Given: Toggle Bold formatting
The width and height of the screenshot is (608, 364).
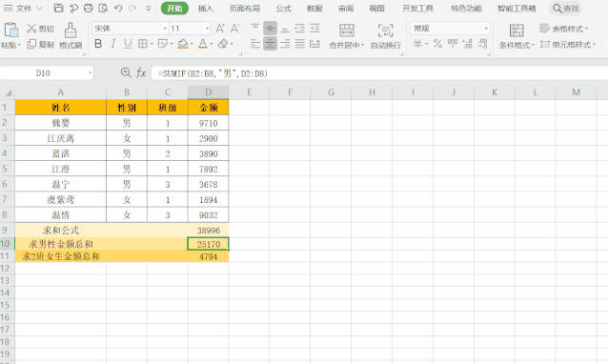Looking at the screenshot, I should pos(98,44).
